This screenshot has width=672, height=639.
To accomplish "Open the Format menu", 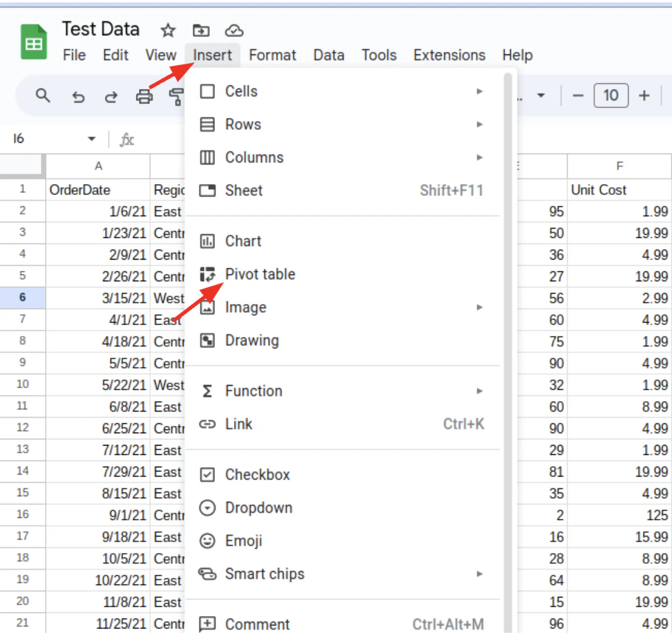I will pyautogui.click(x=272, y=55).
